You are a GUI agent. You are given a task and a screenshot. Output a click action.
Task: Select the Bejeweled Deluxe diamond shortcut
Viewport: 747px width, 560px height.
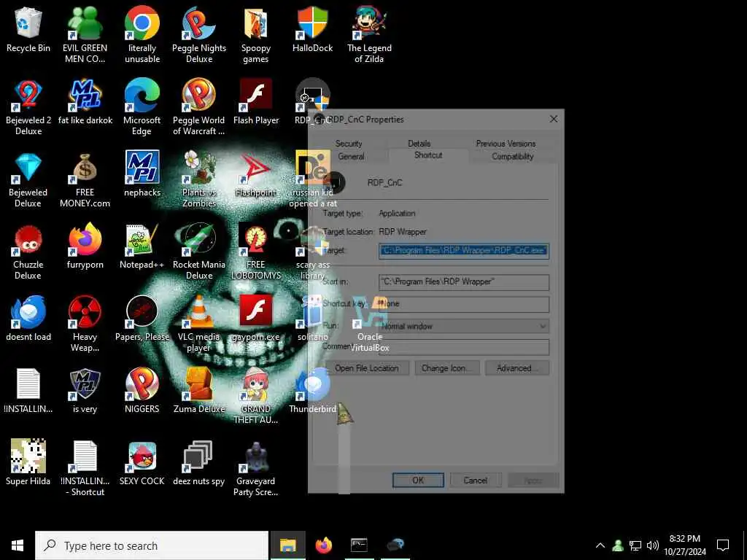tap(28, 179)
